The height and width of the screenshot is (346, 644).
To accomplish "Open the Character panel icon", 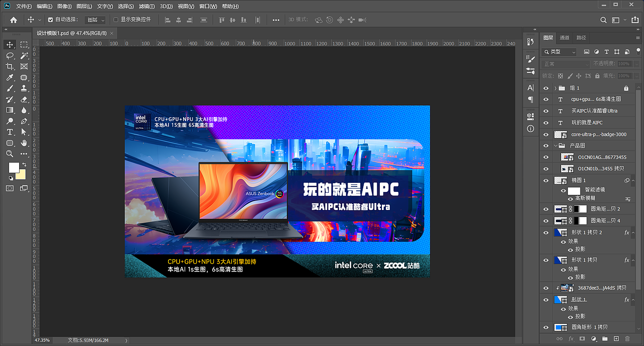I will coord(530,88).
